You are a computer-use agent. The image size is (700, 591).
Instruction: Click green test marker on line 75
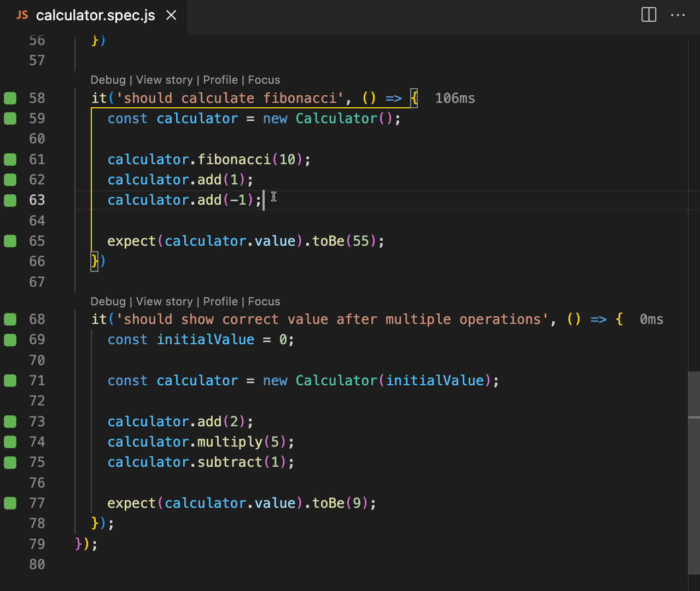click(x=10, y=462)
